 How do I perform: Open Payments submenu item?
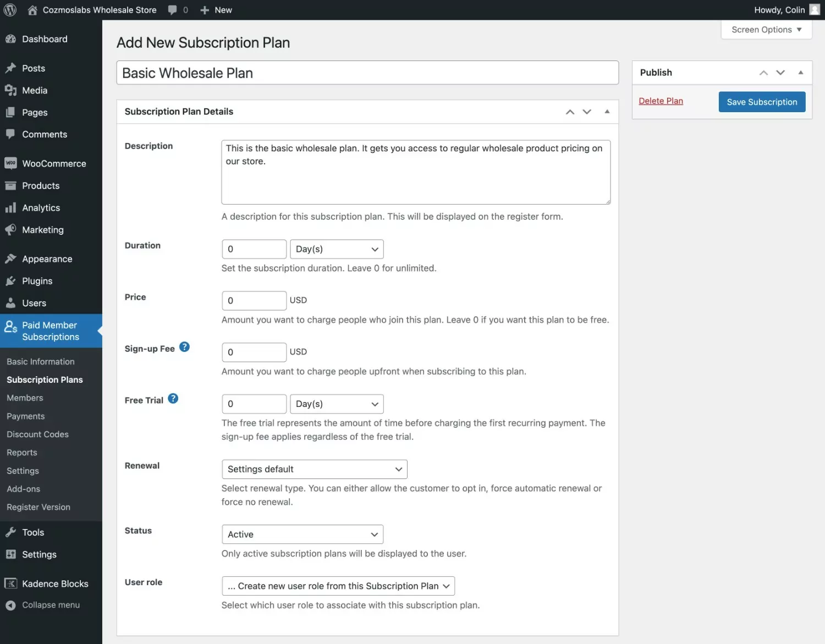(x=26, y=416)
